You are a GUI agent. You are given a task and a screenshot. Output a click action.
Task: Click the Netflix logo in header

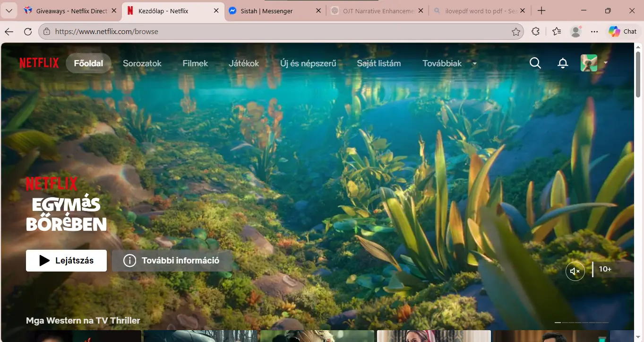[39, 63]
